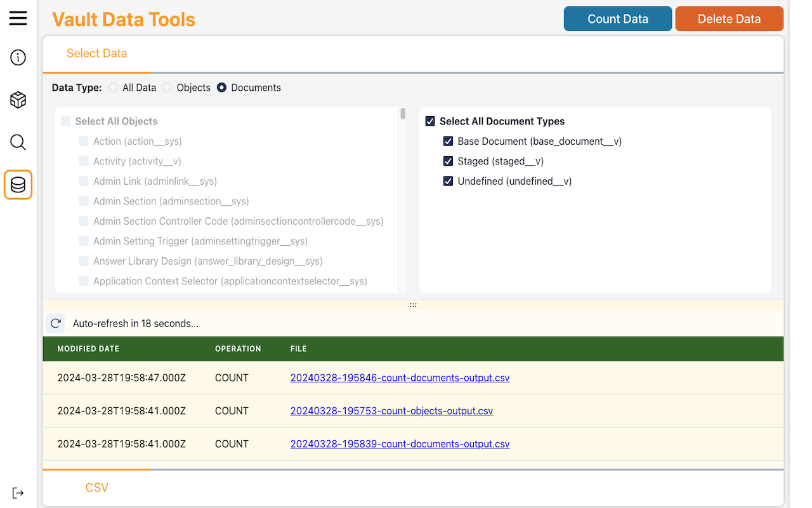Screen dimensions: 812x508
Task: Check the Activity (activity__v) checkbox
Action: coord(84,161)
